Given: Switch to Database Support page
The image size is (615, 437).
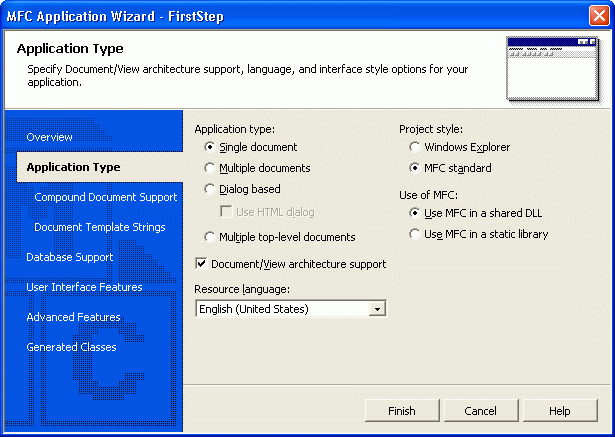Looking at the screenshot, I should (69, 257).
